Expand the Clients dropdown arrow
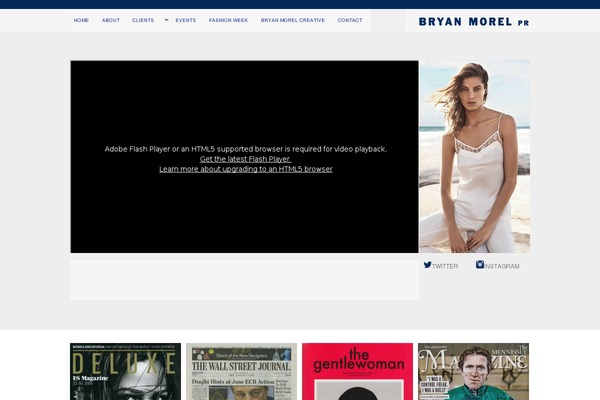The height and width of the screenshot is (400, 600). point(166,20)
